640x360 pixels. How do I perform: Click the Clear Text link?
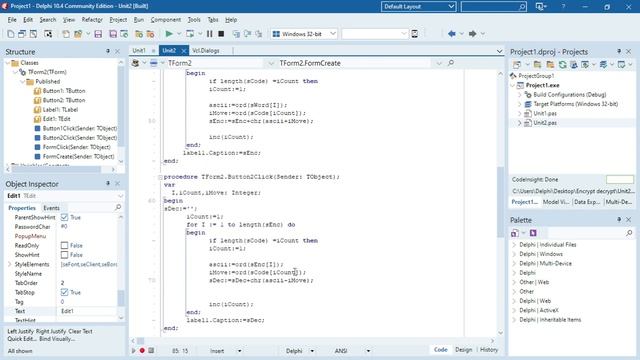click(80, 331)
